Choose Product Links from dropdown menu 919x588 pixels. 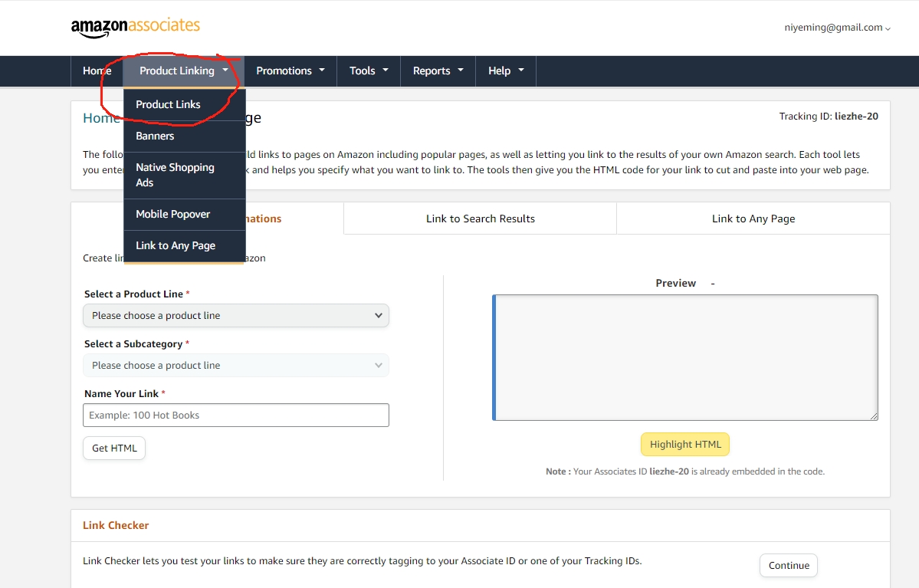tap(184, 104)
